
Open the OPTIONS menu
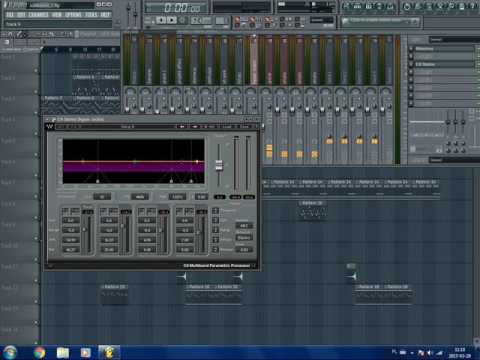click(73, 15)
